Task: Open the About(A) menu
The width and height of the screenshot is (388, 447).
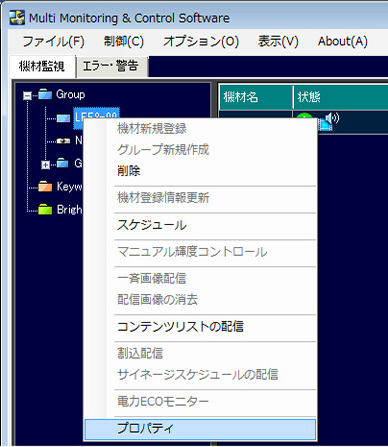Action: [342, 42]
